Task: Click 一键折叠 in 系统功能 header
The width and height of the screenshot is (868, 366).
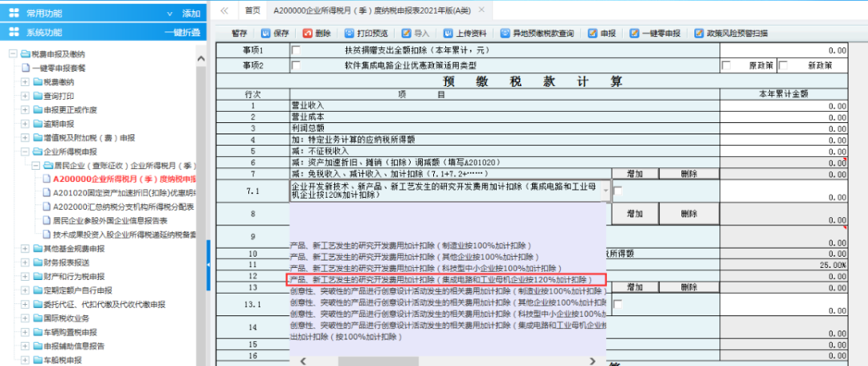Action: point(182,32)
